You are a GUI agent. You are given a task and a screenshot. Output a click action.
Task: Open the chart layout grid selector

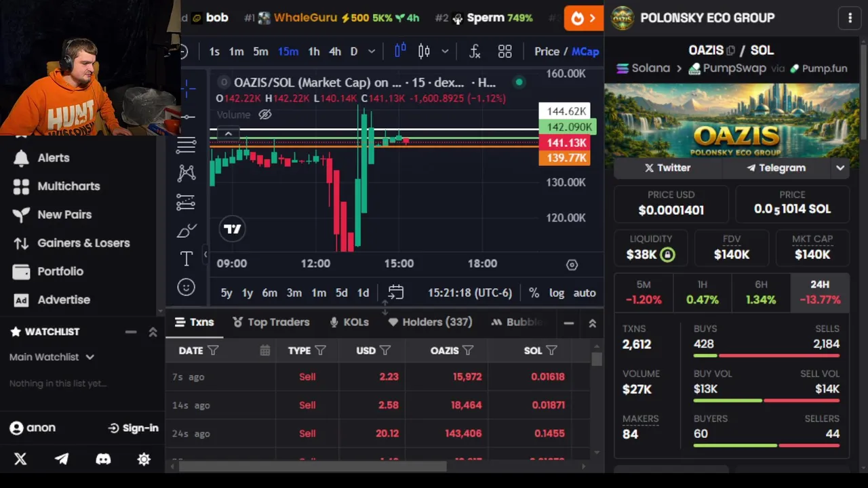(505, 52)
